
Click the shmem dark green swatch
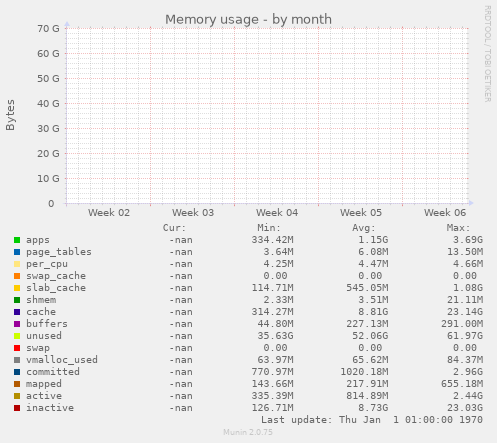tap(17, 300)
